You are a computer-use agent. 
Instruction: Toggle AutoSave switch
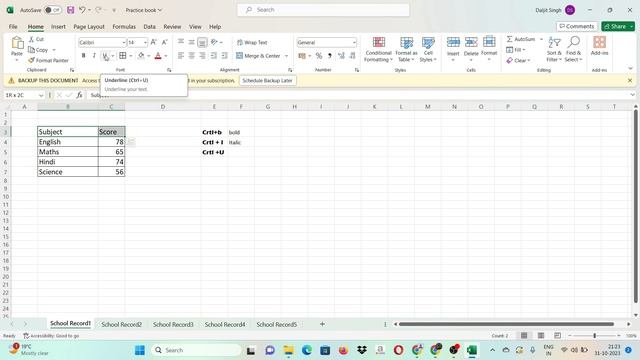pos(53,10)
